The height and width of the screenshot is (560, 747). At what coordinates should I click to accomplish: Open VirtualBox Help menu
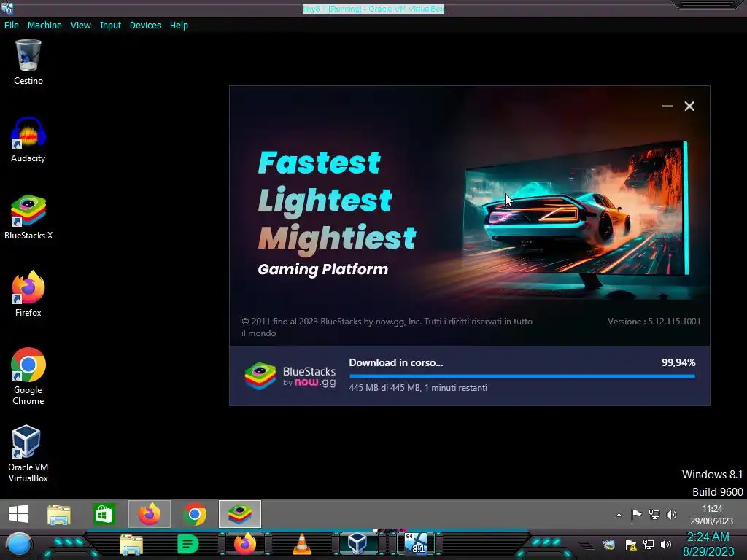coord(179,26)
